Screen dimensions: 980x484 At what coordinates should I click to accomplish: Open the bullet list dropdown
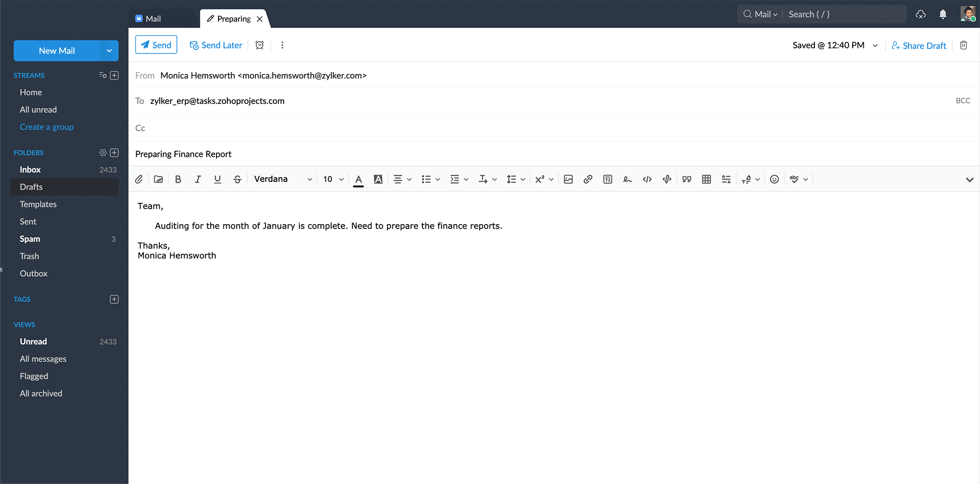click(431, 179)
